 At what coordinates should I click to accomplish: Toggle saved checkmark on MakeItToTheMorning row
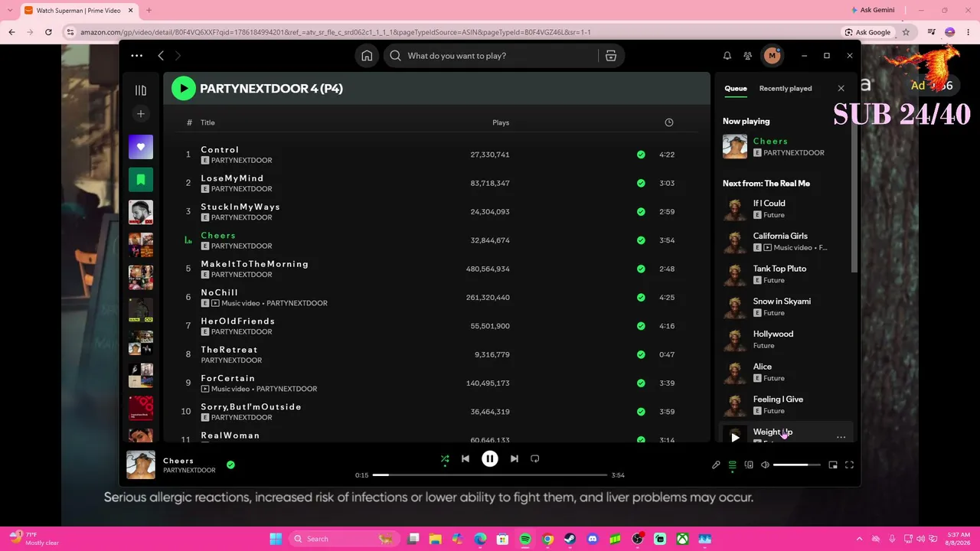click(x=641, y=269)
